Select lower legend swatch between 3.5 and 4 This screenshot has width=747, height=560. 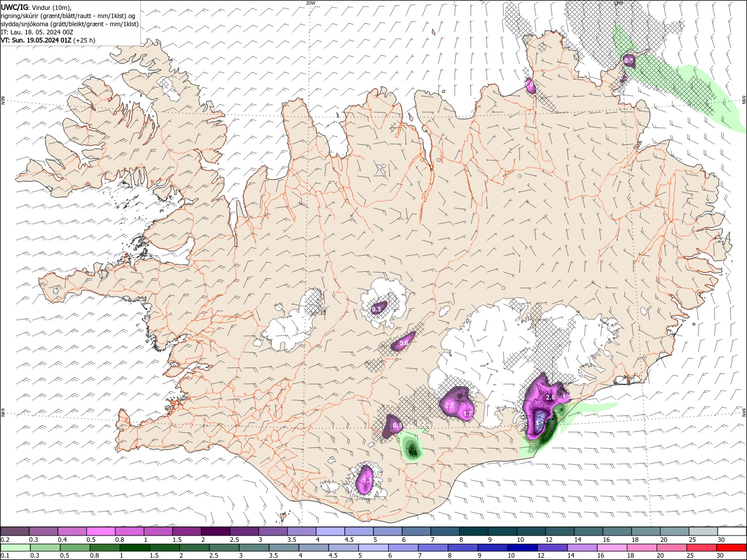[x=284, y=548]
